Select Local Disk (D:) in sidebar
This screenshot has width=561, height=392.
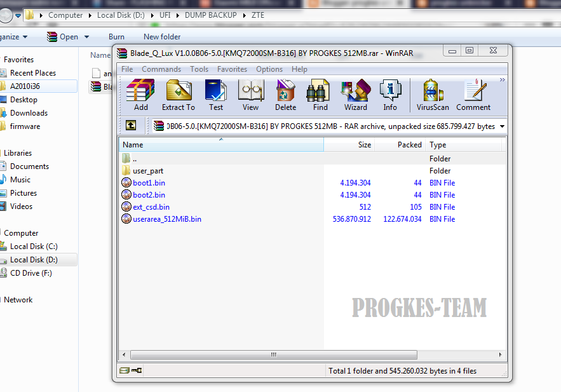coord(34,259)
